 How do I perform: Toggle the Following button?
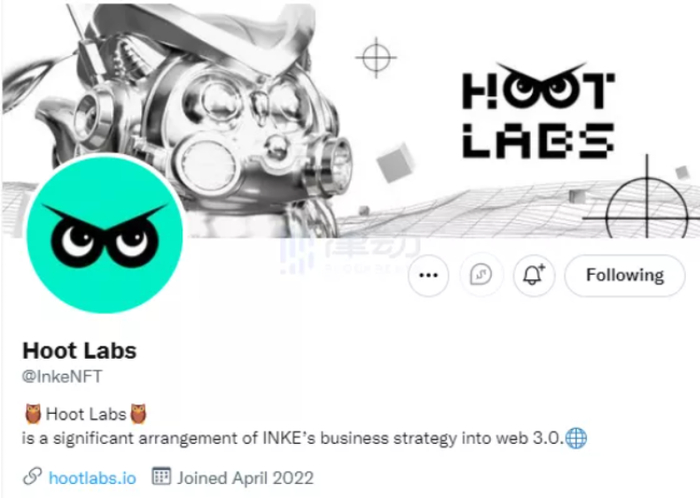click(x=625, y=275)
